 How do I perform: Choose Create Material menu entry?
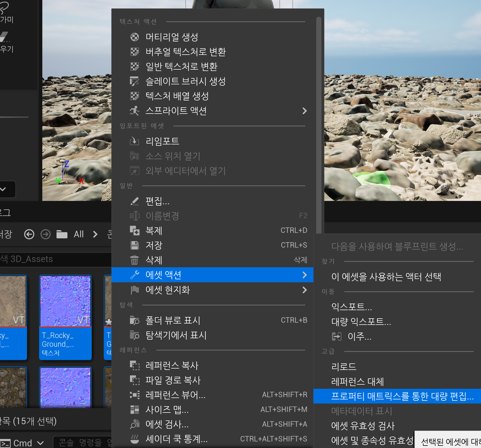coord(212,37)
